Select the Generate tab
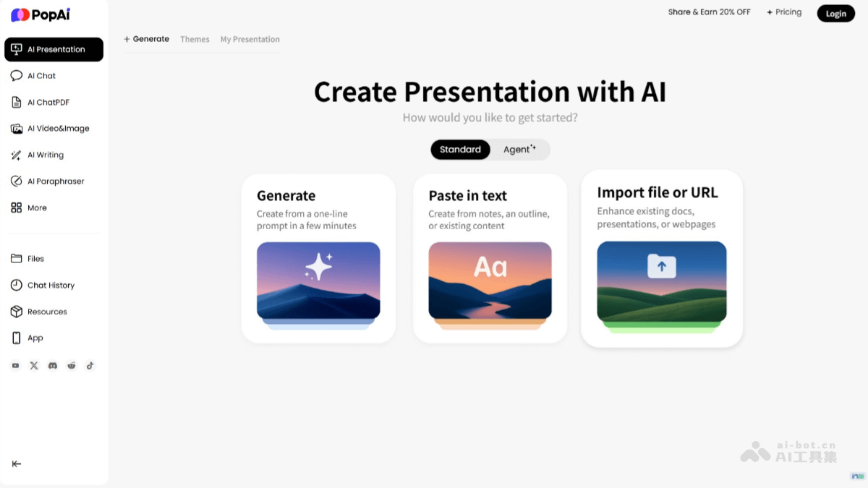 click(146, 39)
